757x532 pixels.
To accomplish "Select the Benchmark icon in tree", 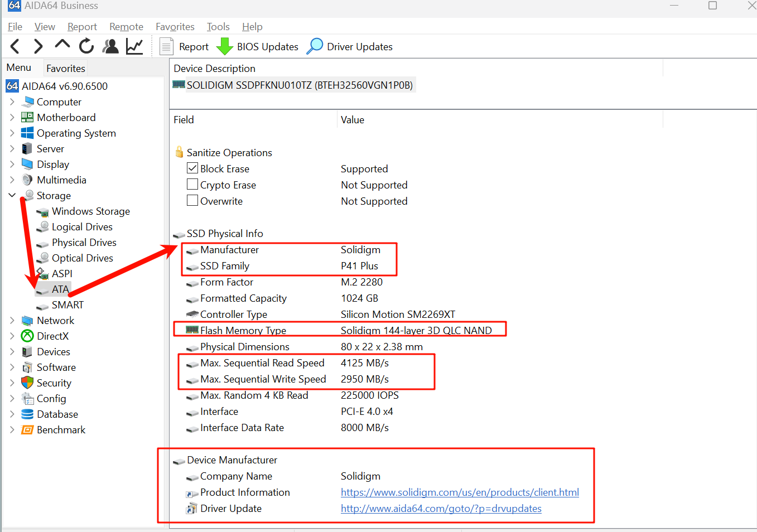I will point(27,430).
